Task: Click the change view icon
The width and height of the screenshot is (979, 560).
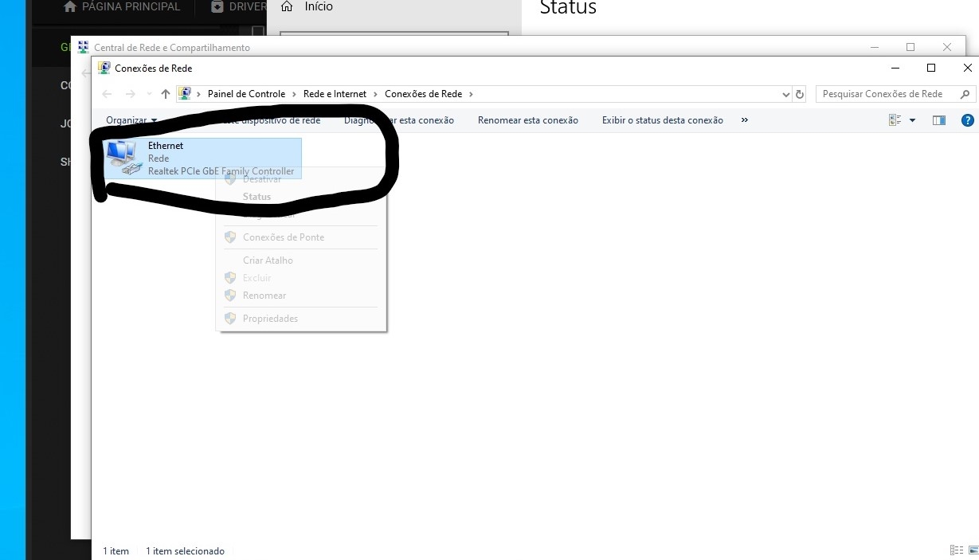Action: [895, 120]
